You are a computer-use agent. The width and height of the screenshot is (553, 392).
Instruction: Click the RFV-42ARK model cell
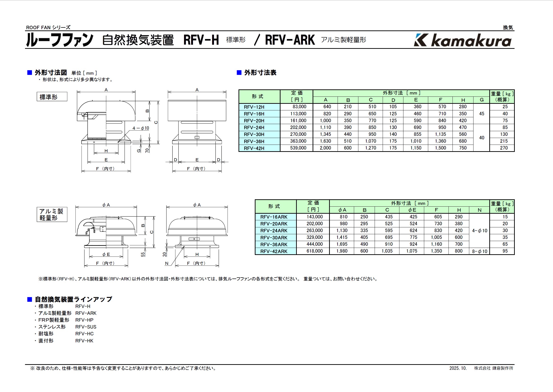[x=274, y=251]
